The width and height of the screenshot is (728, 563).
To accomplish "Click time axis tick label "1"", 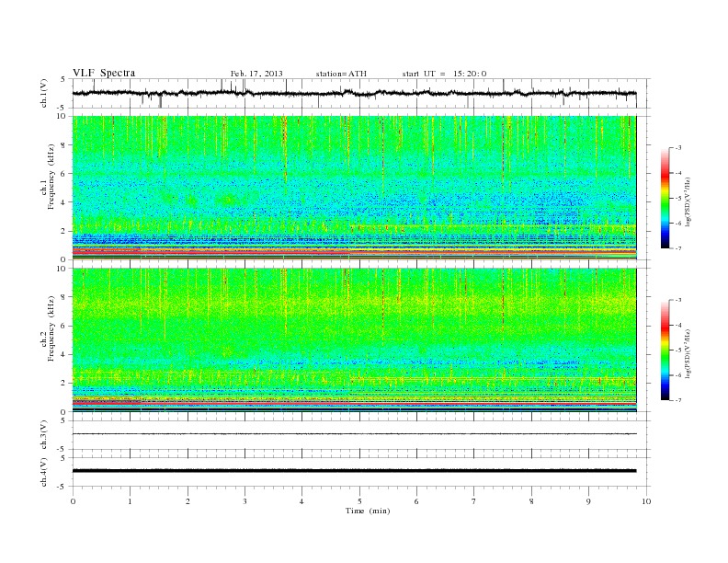I will [131, 501].
